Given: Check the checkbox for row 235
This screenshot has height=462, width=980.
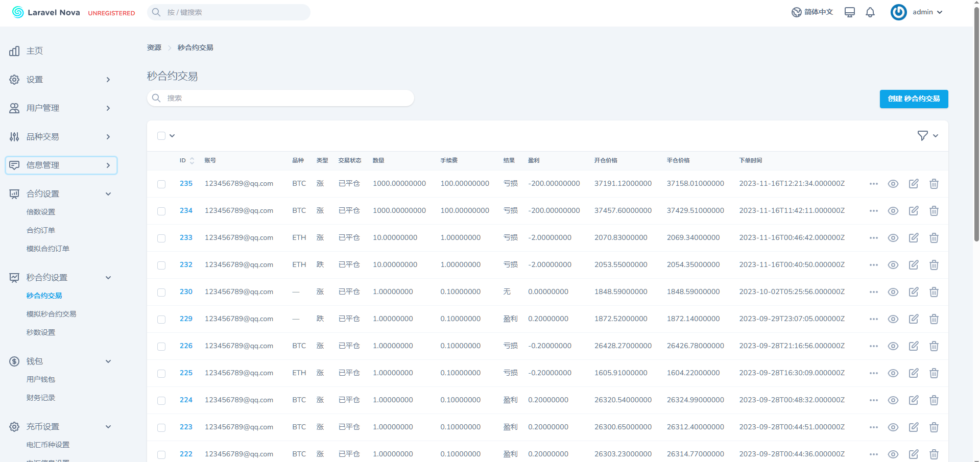Looking at the screenshot, I should (x=161, y=184).
